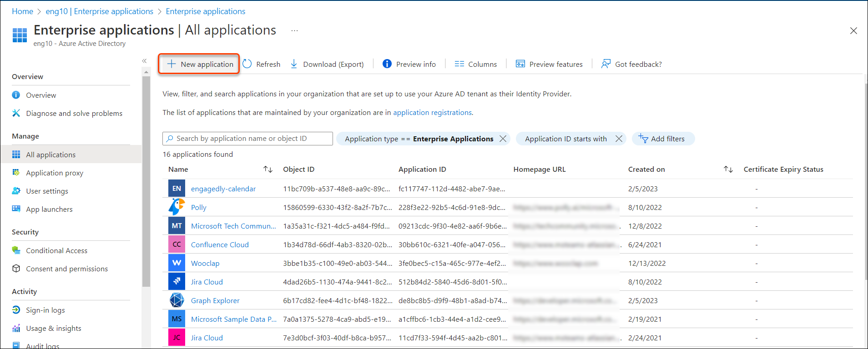
Task: Click the Conditional Access icon
Action: coord(16,250)
